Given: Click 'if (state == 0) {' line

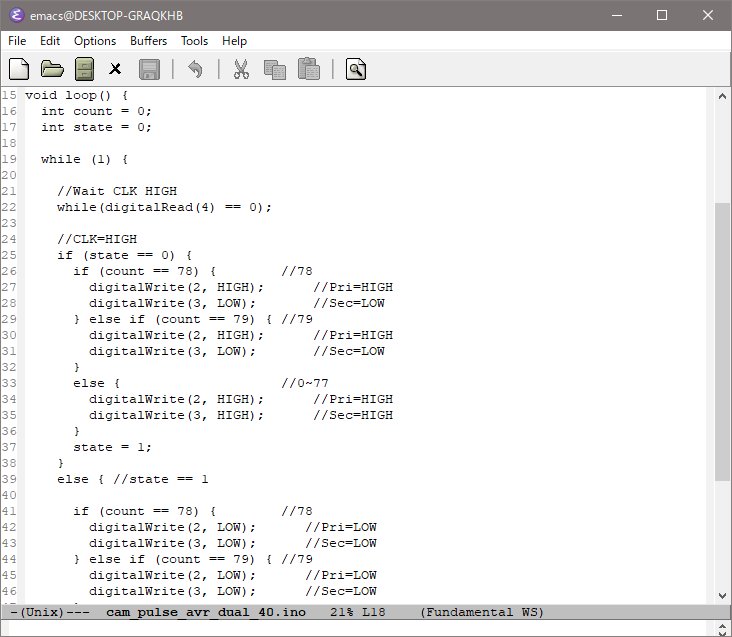Looking at the screenshot, I should point(125,255).
